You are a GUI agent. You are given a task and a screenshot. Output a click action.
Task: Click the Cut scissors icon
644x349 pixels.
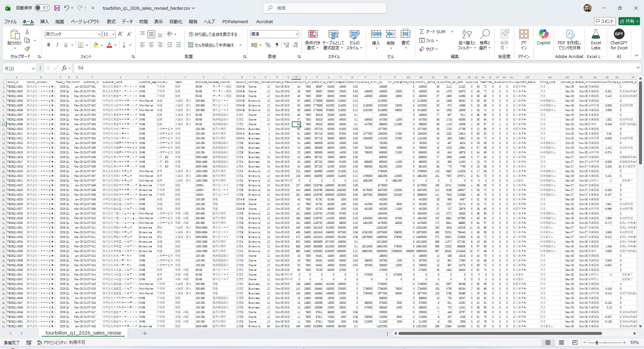(27, 32)
